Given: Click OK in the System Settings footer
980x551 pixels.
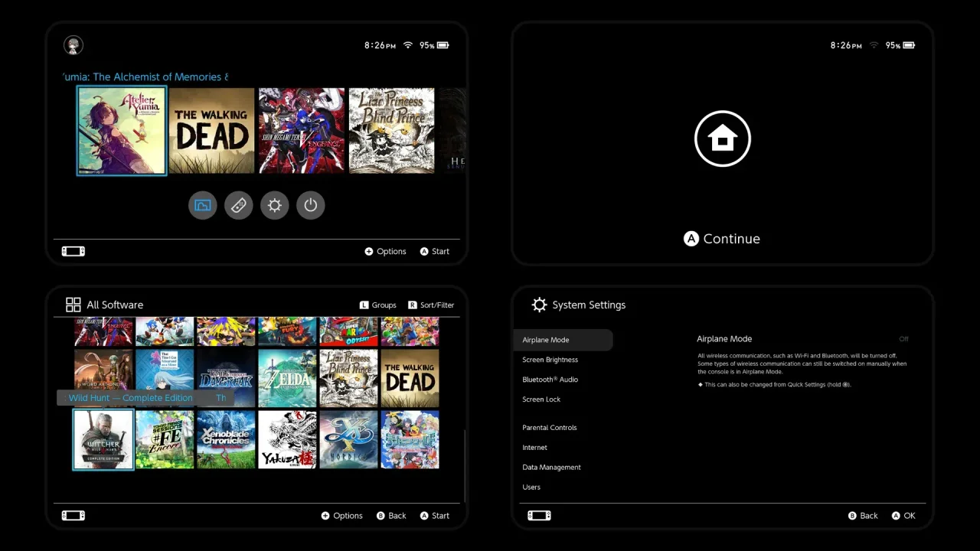Looking at the screenshot, I should (x=903, y=516).
